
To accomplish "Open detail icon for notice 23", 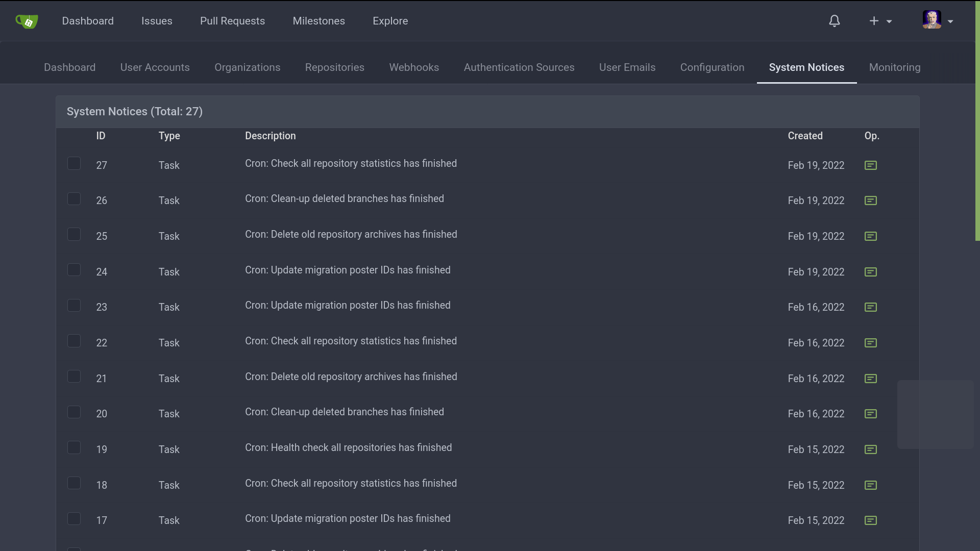I will coord(870,307).
